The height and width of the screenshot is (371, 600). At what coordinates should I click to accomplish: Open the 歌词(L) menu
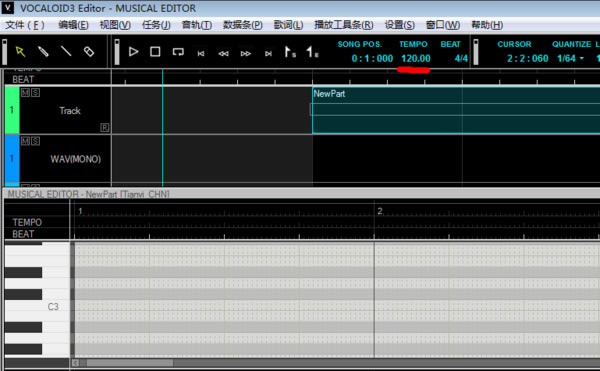click(289, 25)
